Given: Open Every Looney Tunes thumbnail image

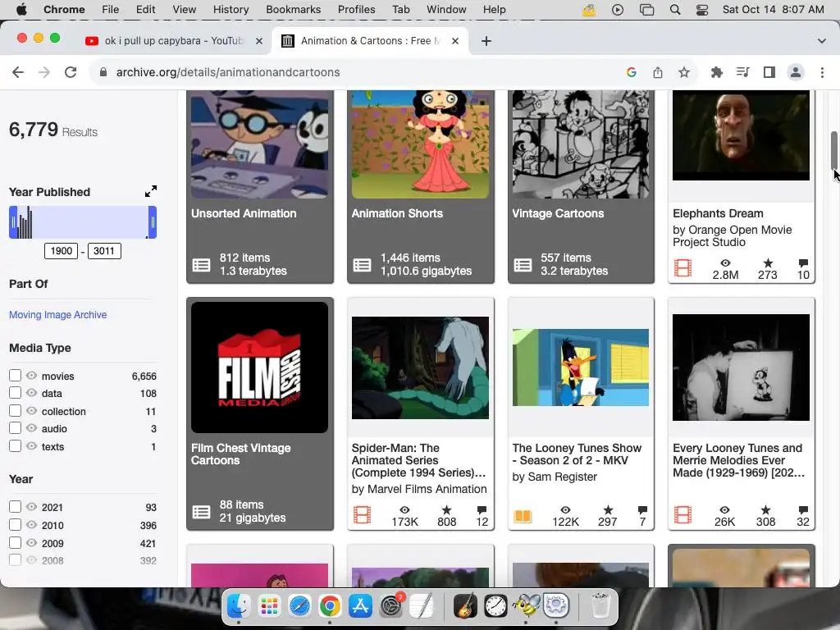Looking at the screenshot, I should (741, 367).
